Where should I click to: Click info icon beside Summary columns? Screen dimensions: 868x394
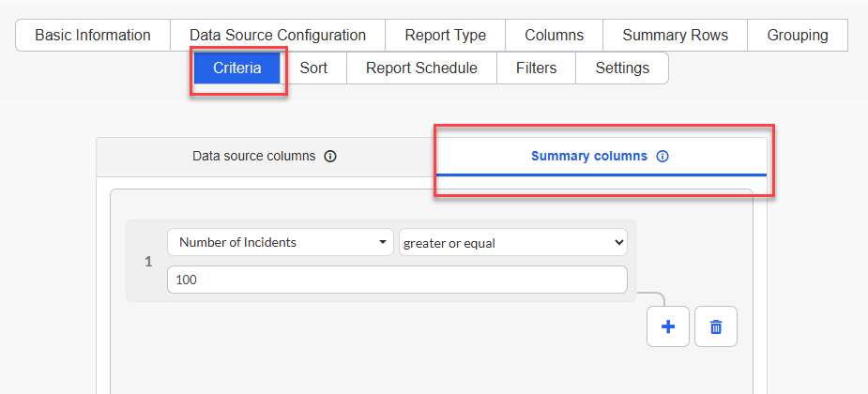coord(662,157)
